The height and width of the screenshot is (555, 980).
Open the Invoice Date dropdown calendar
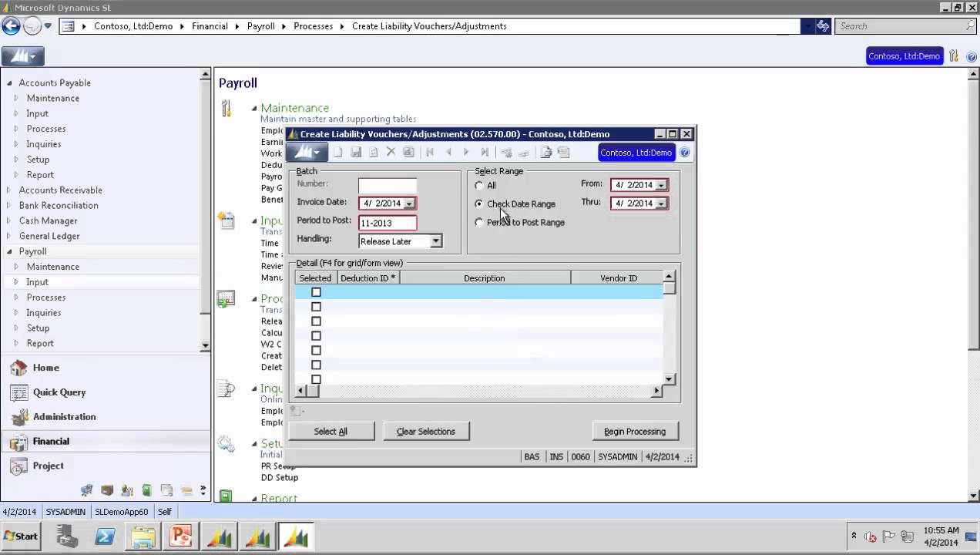(409, 203)
